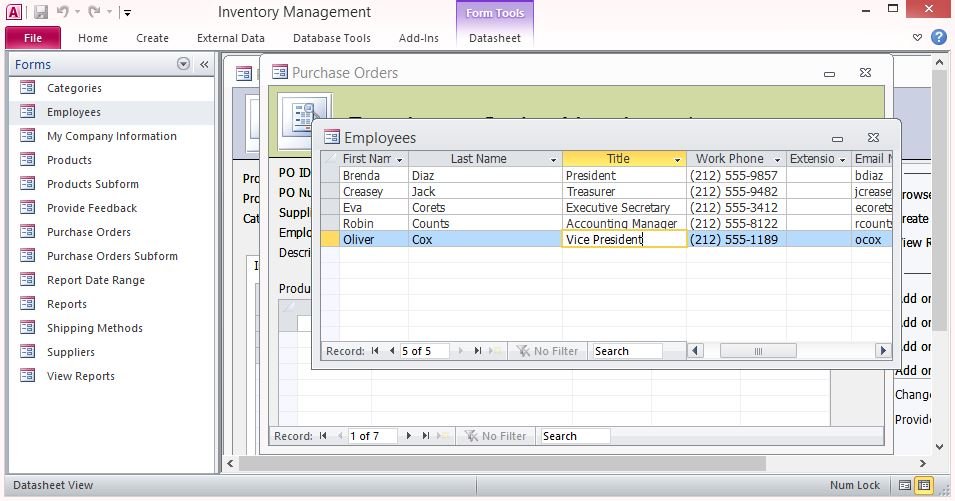Open the Shipping Methods form
955x501 pixels.
94,328
